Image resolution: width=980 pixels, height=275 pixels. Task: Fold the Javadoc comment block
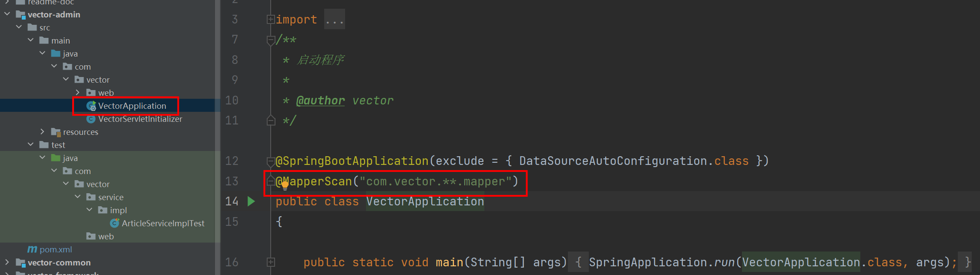(270, 40)
